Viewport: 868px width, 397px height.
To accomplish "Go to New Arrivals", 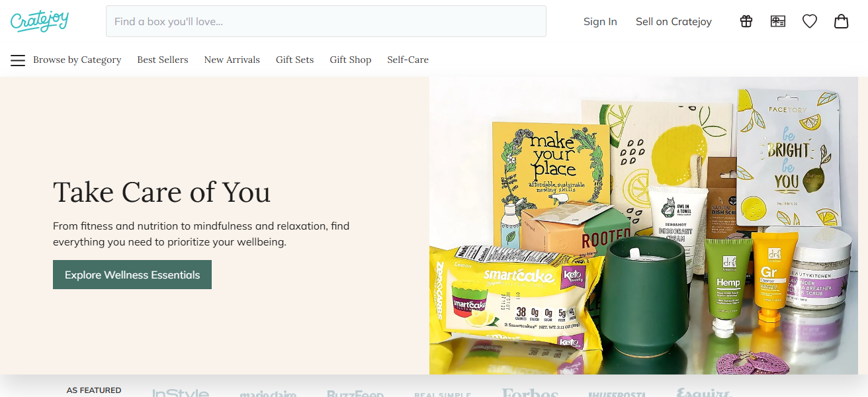I will [x=232, y=60].
